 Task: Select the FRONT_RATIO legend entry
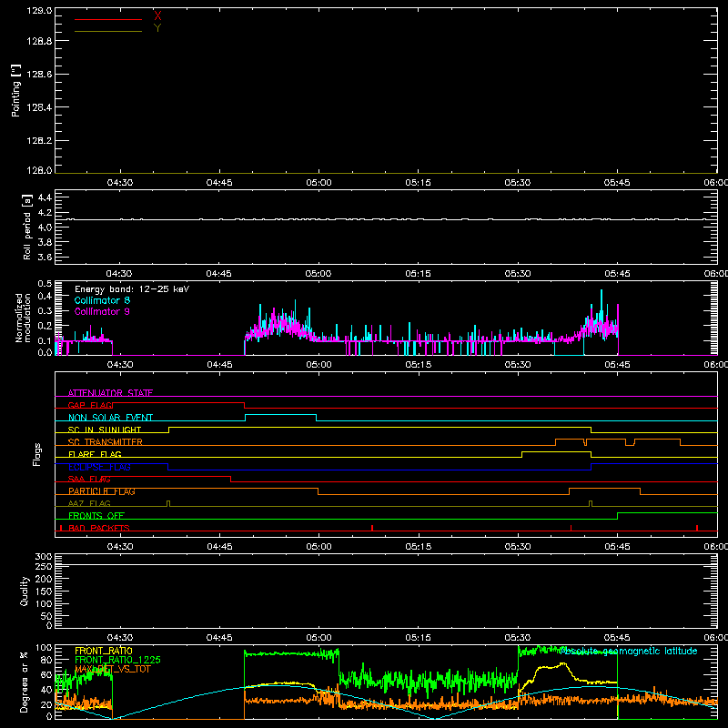[x=104, y=651]
